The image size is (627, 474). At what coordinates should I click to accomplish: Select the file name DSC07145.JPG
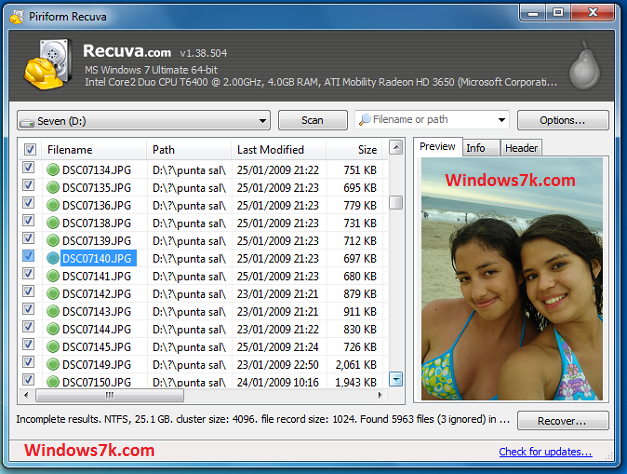(x=97, y=347)
